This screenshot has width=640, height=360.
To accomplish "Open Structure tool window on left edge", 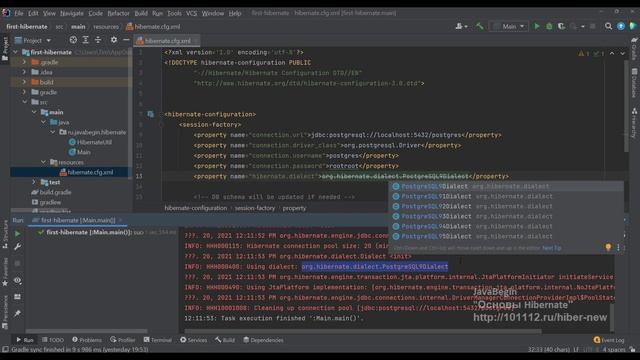I will click(x=5, y=234).
